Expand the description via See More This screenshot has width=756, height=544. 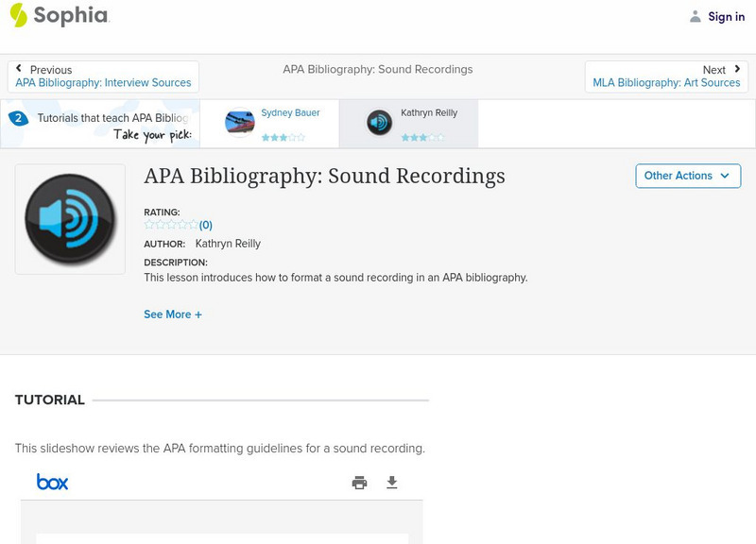coord(173,314)
